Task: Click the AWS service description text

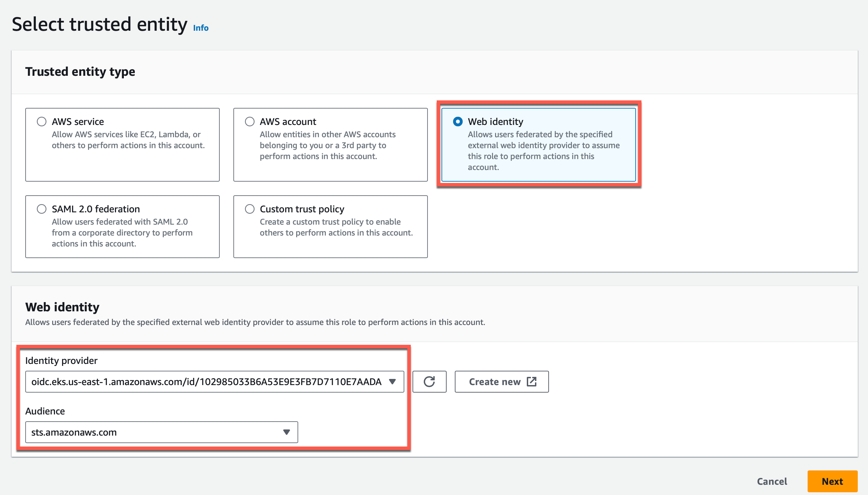Action: click(128, 140)
